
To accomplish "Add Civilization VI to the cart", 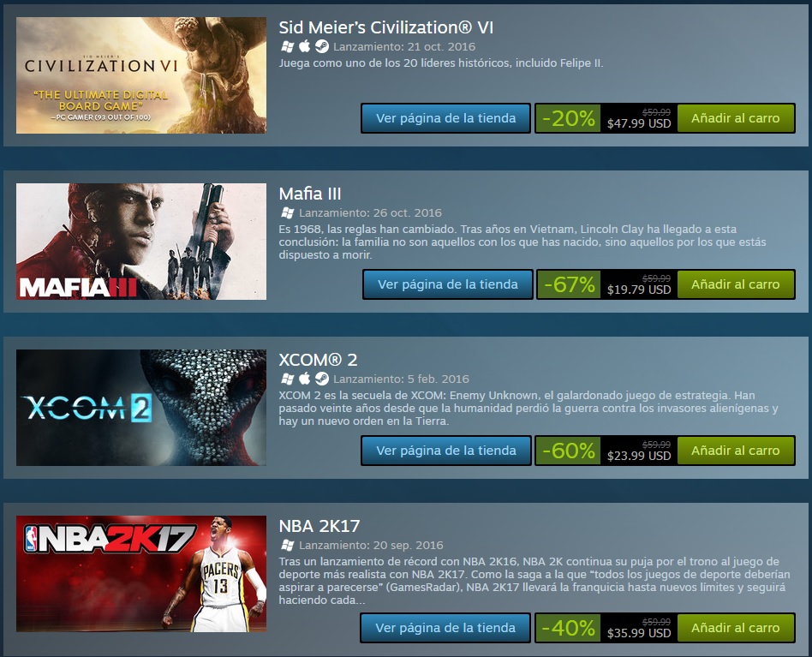I will (x=736, y=118).
